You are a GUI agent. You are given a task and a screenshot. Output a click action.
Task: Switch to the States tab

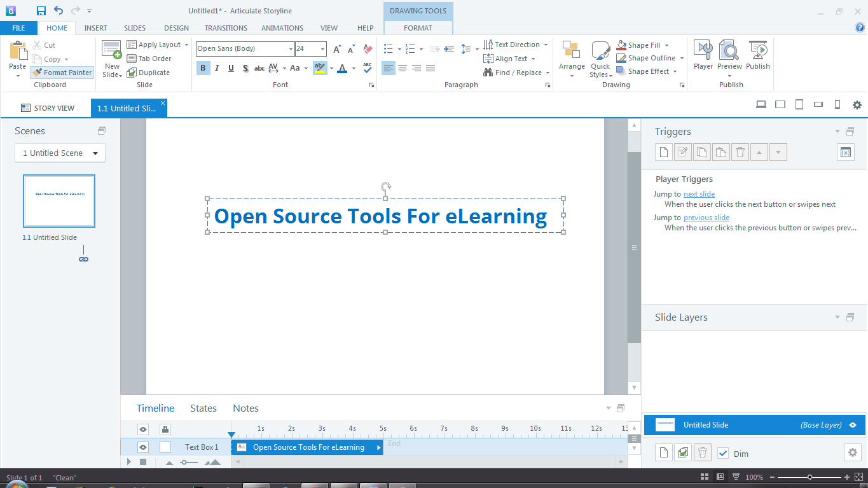pos(203,408)
